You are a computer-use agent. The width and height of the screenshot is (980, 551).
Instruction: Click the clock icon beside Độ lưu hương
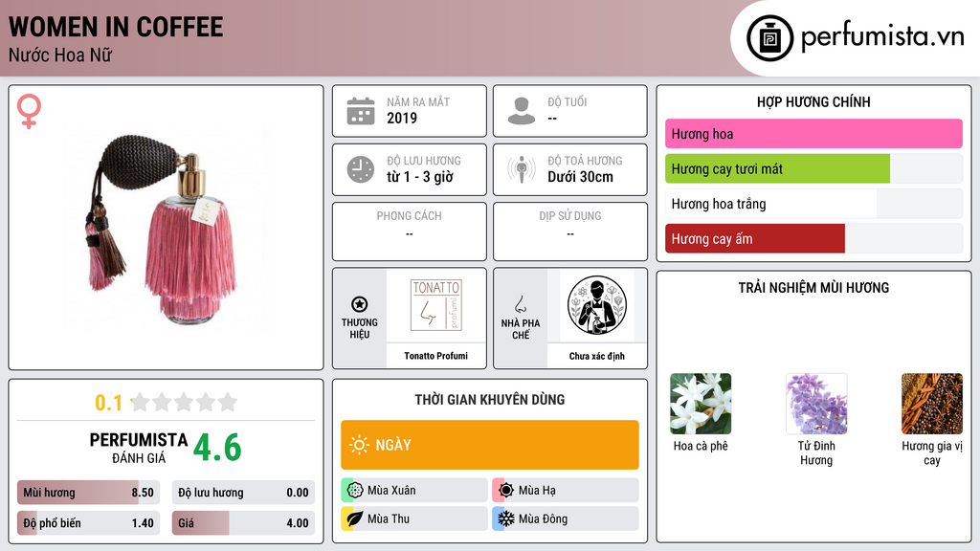[x=361, y=169]
